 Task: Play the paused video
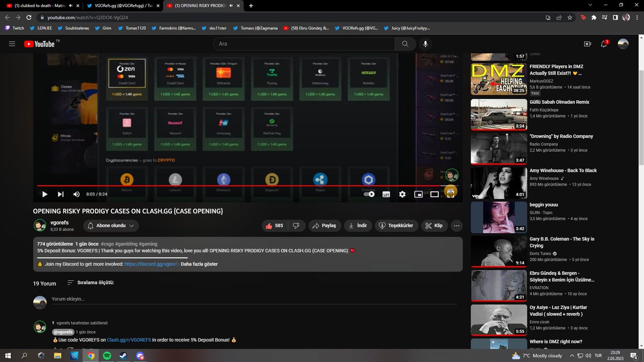click(x=45, y=194)
